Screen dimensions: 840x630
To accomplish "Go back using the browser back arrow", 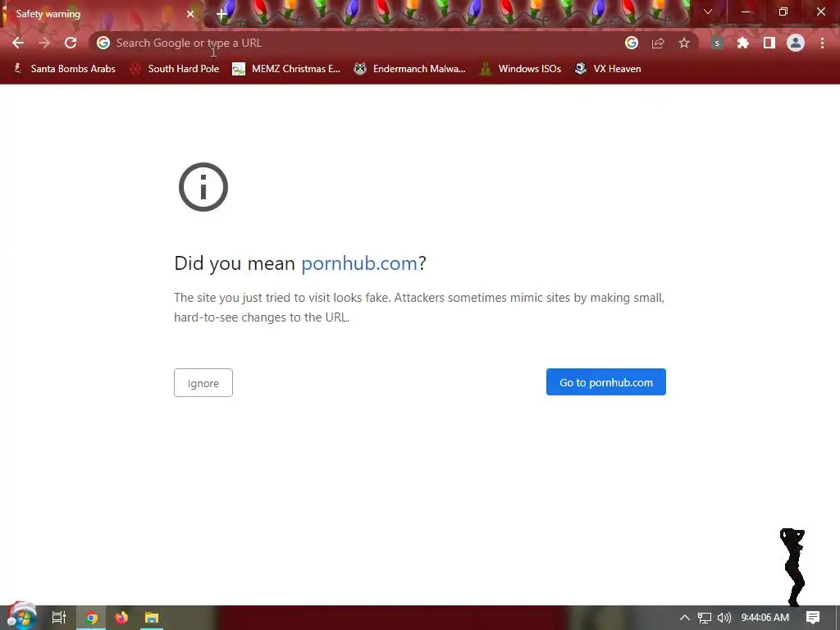I will (x=18, y=43).
